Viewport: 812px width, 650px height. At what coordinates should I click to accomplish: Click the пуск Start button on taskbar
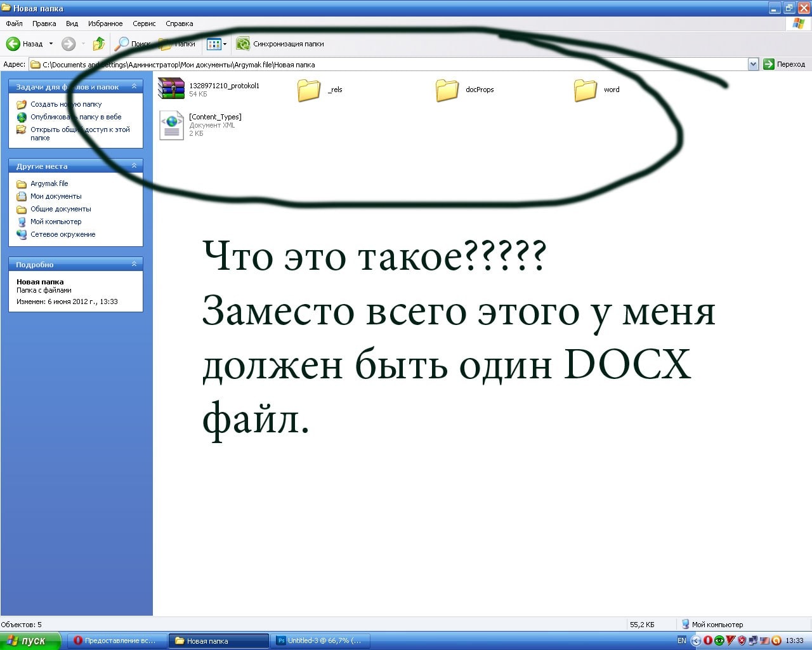30,640
